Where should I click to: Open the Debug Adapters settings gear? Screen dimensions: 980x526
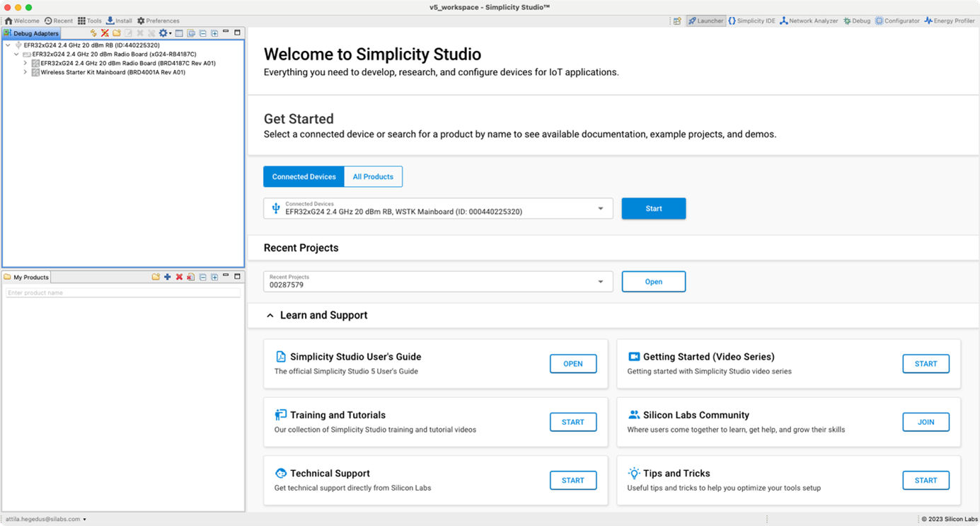[163, 33]
